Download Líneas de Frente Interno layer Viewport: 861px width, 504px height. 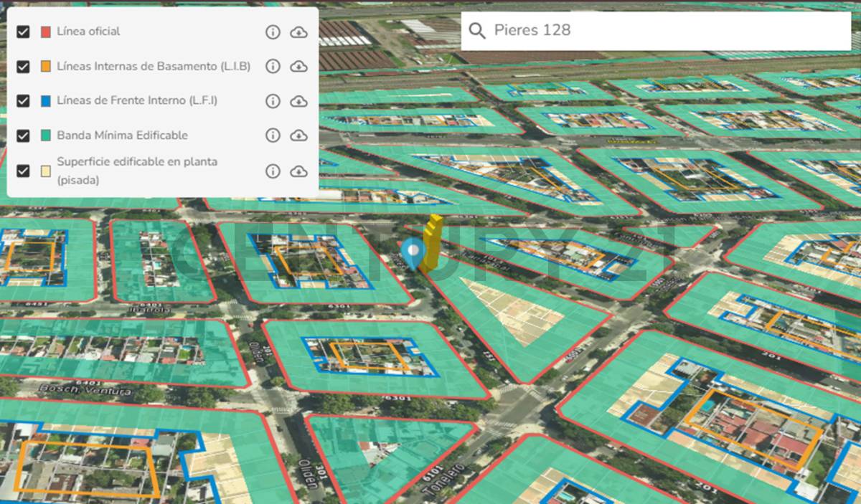[x=298, y=101]
